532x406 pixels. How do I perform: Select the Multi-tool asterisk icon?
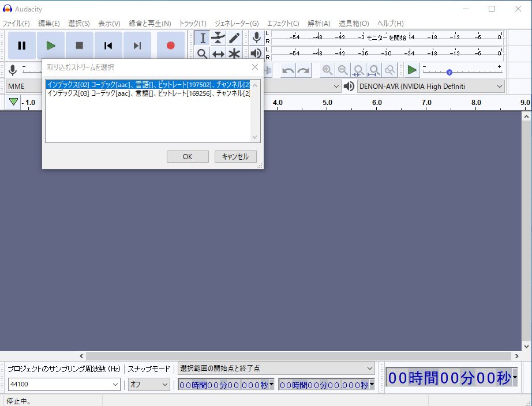coord(234,54)
